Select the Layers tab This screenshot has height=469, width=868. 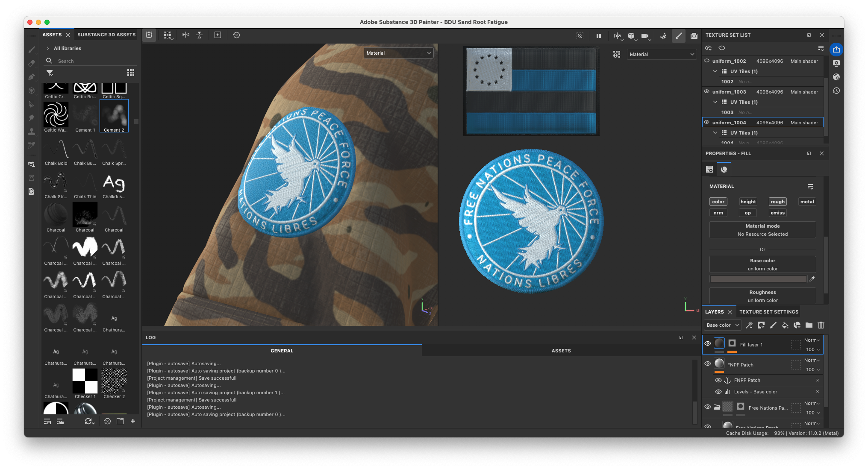714,312
